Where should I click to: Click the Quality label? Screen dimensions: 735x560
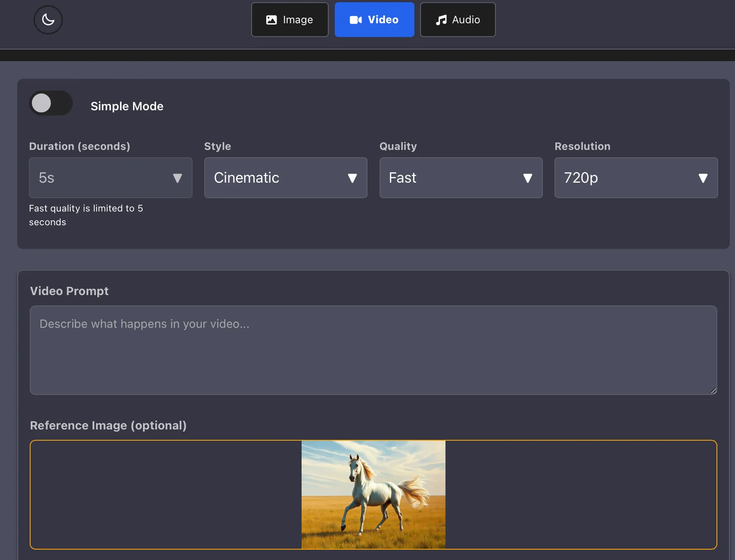point(398,146)
